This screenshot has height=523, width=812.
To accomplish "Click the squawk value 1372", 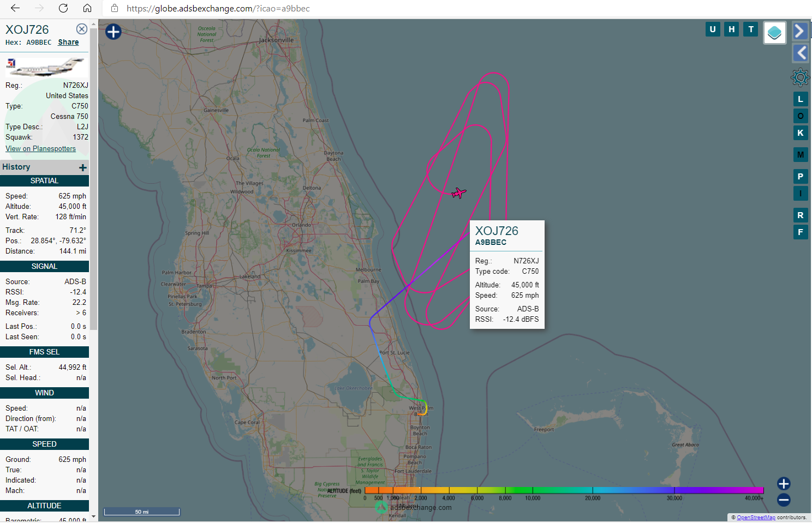I will coord(80,137).
